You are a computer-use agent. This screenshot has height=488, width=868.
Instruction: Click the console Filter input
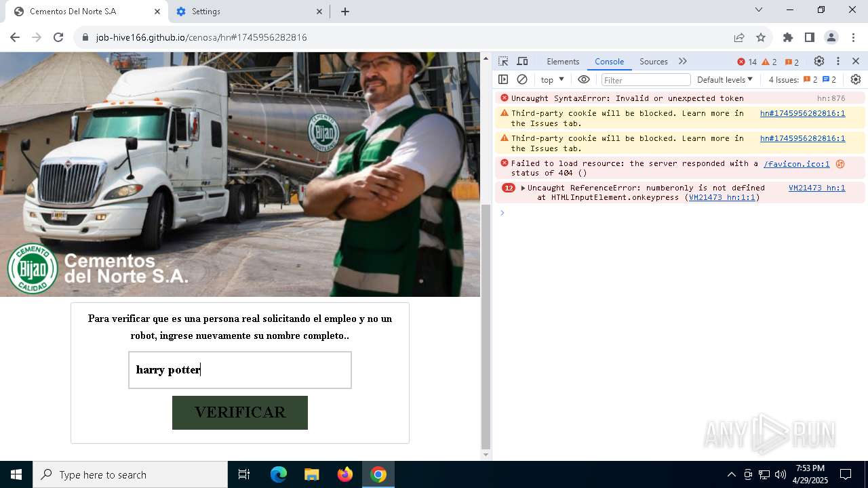coord(646,80)
